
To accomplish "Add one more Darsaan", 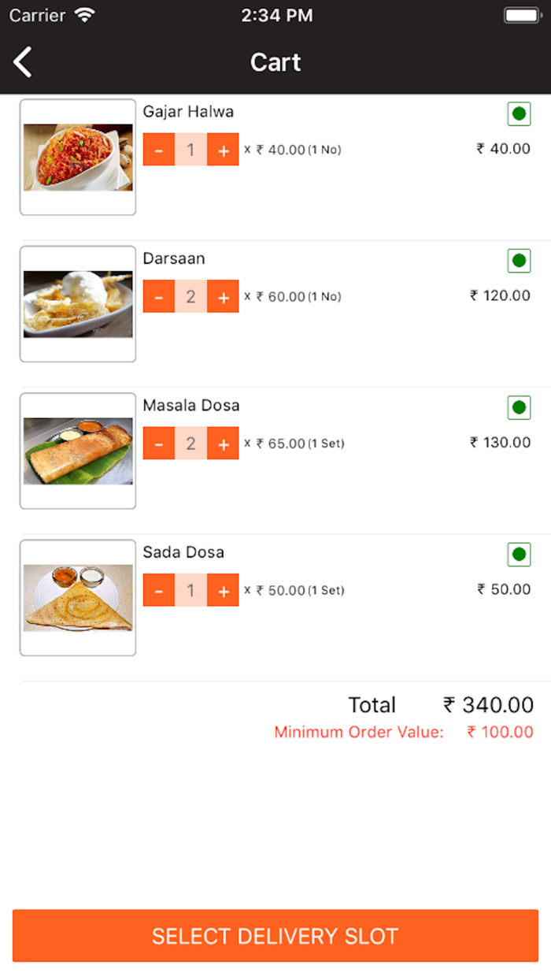I will click(x=223, y=297).
